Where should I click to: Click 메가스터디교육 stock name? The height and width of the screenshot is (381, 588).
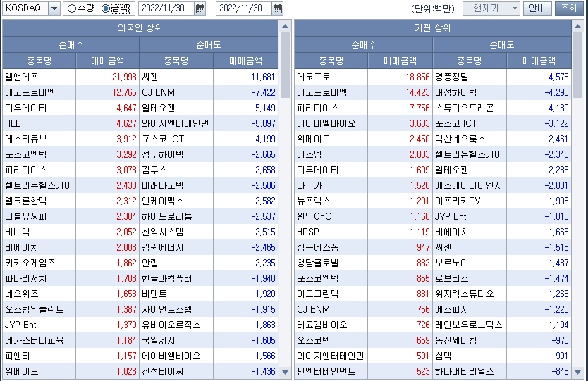pos(35,340)
